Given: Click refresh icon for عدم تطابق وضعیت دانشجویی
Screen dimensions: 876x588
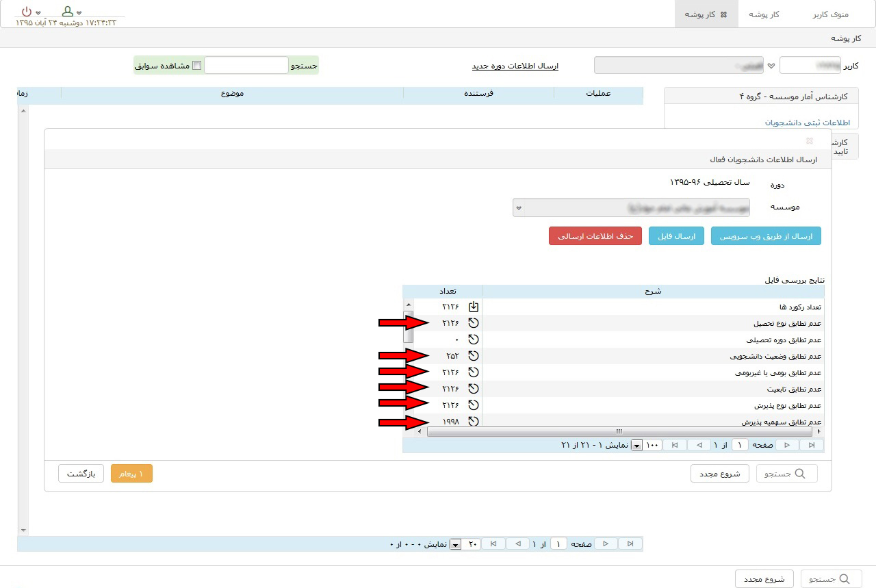Looking at the screenshot, I should (x=473, y=356).
